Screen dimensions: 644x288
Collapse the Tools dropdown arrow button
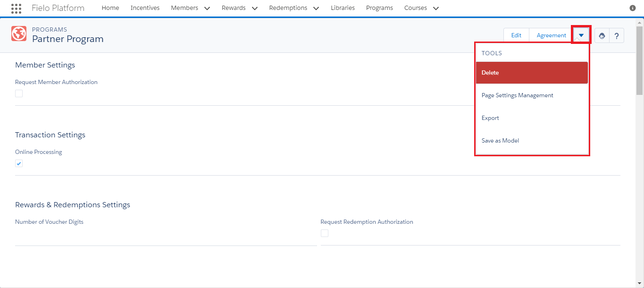click(581, 35)
